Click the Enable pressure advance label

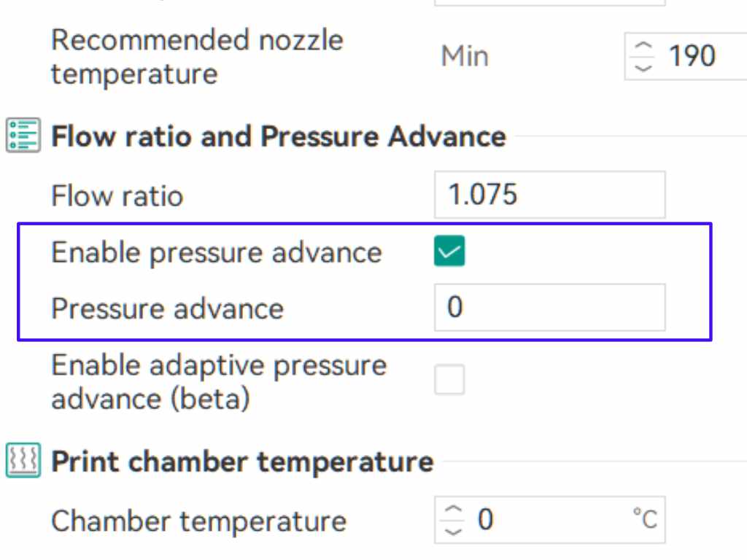(217, 253)
